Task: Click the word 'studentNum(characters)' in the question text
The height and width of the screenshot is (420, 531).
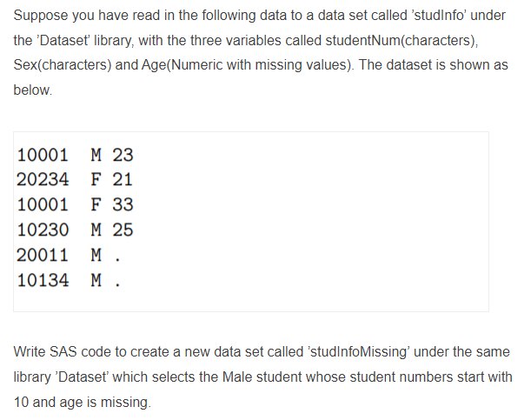Action: (x=402, y=41)
